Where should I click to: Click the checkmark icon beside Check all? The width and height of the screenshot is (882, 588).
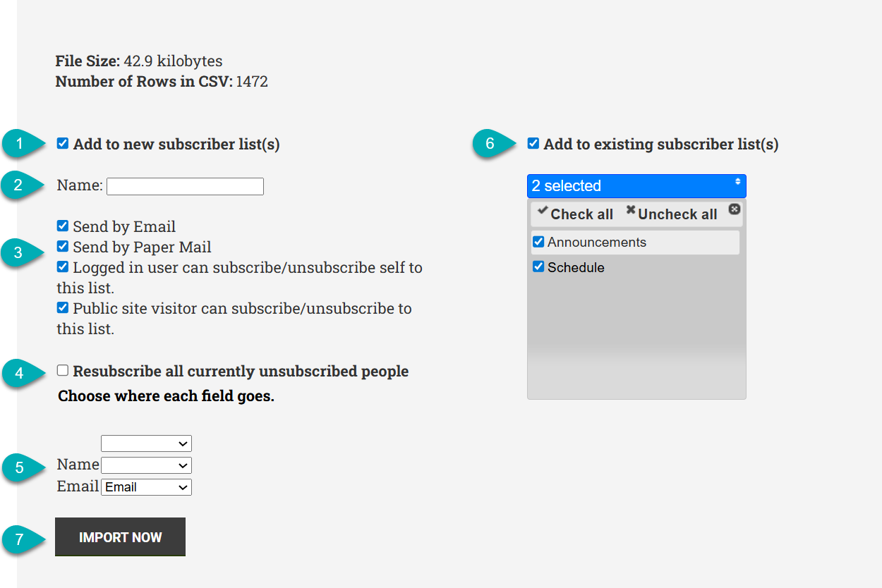(543, 212)
